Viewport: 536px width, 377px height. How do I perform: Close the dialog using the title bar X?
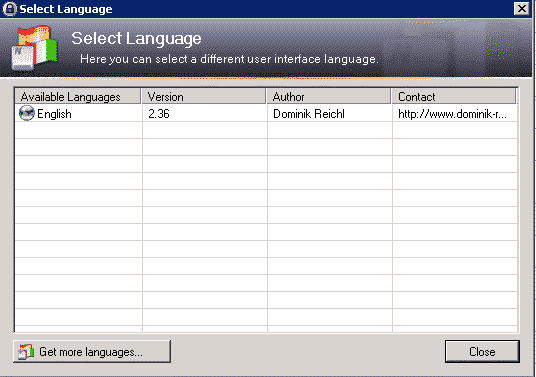522,9
